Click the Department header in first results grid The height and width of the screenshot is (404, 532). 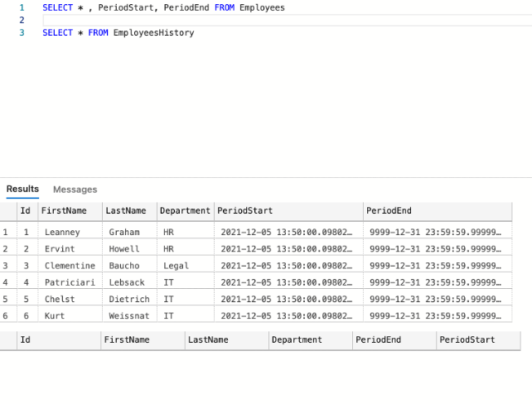[186, 211]
